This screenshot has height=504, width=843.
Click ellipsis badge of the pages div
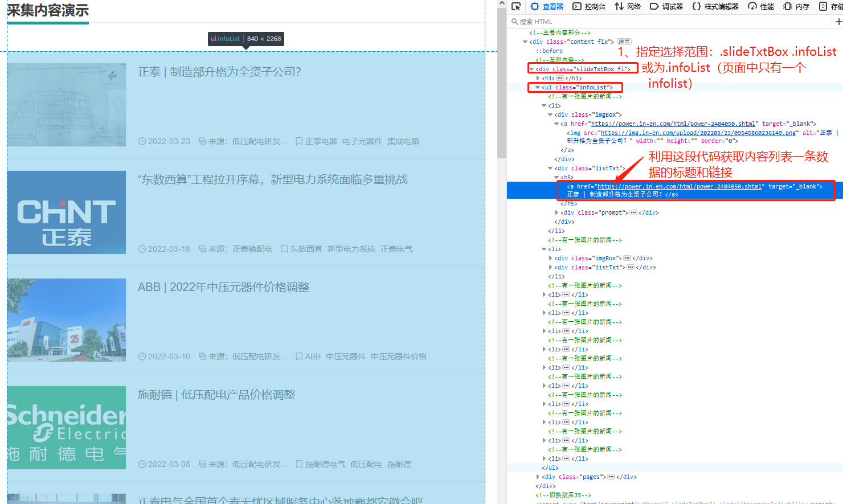pyautogui.click(x=611, y=477)
